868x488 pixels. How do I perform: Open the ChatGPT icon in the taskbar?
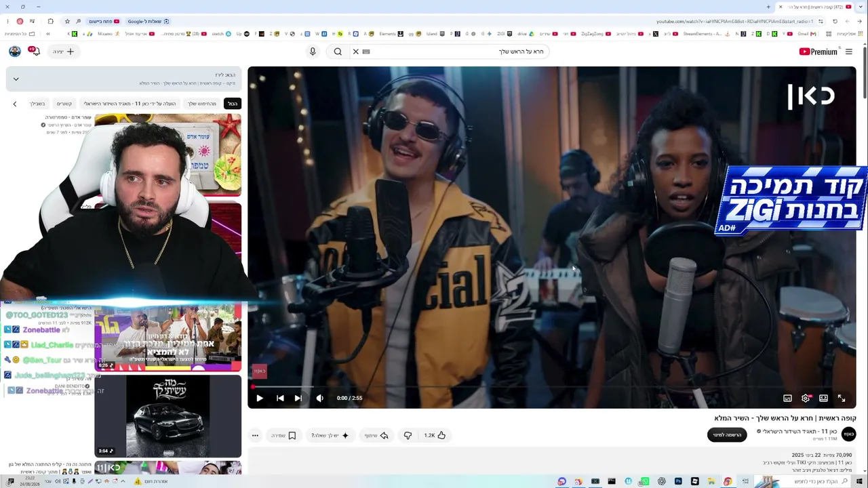click(662, 481)
